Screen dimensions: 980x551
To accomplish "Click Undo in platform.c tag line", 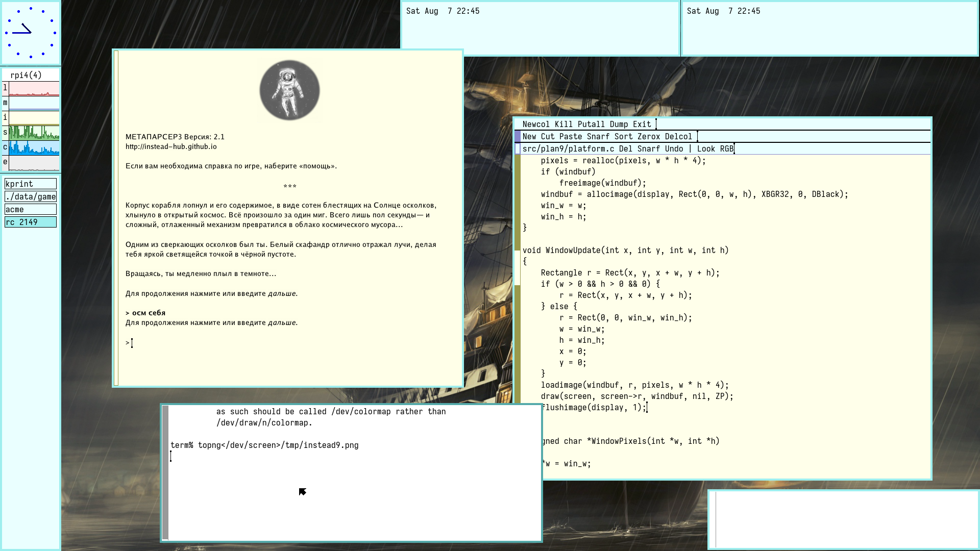I will click(674, 148).
